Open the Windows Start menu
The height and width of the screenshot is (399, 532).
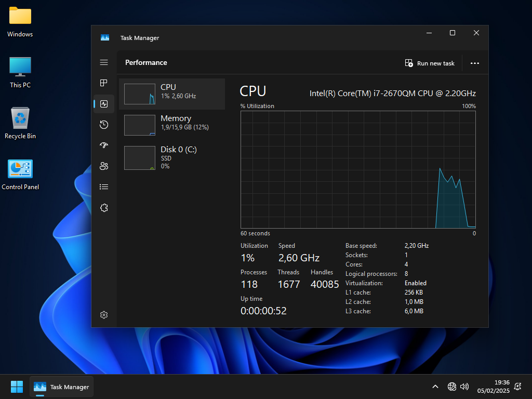17,387
